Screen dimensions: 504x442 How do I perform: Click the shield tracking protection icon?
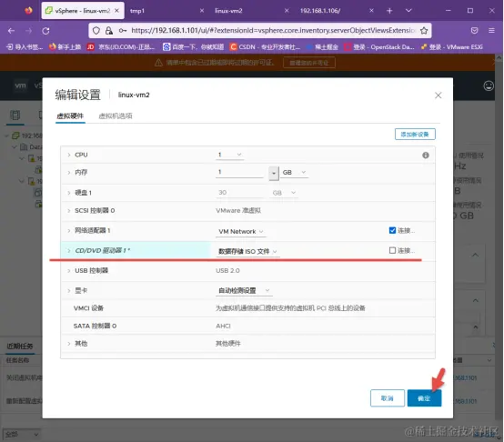(96, 31)
